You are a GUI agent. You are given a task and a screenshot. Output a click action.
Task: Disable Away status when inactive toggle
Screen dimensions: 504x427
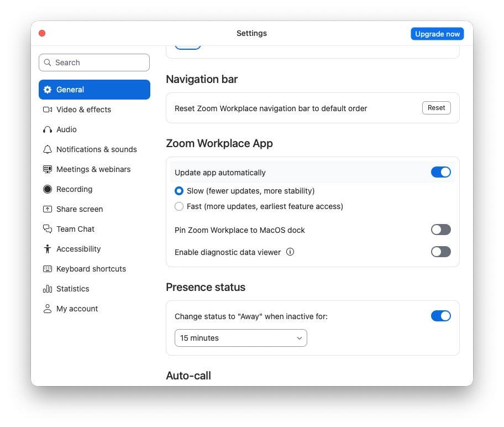440,316
